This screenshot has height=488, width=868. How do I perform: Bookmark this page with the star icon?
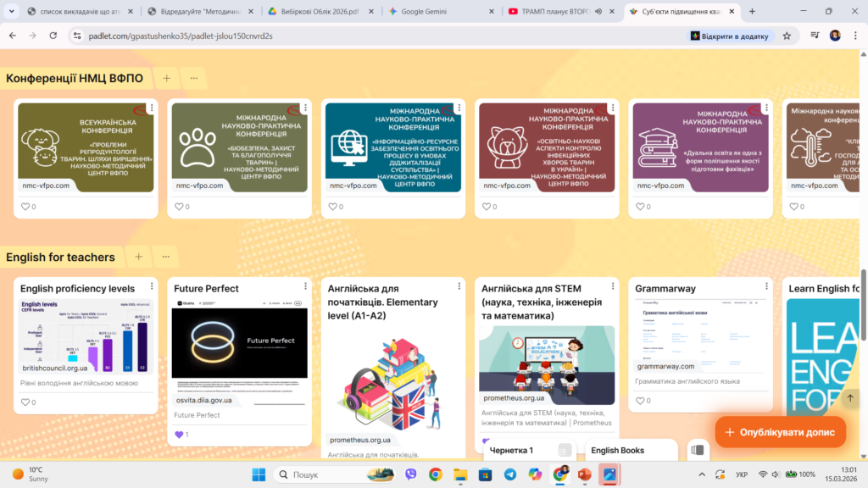[787, 36]
